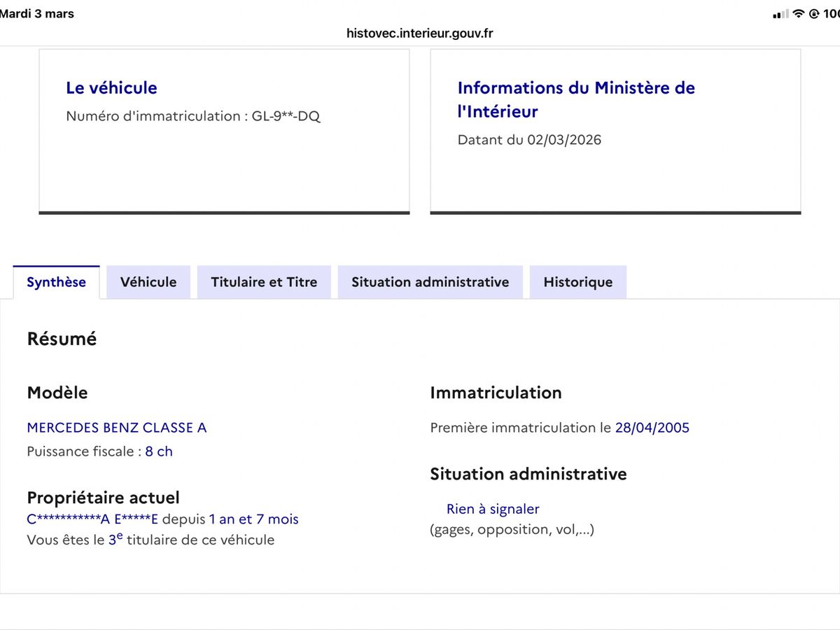840x630 pixels.
Task: Go to Situation administrative tab
Action: pos(430,282)
